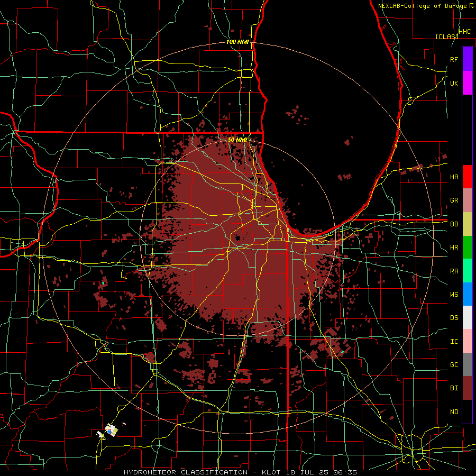Select the GR pink legend swatch
This screenshot has width=476, height=476.
[467, 200]
